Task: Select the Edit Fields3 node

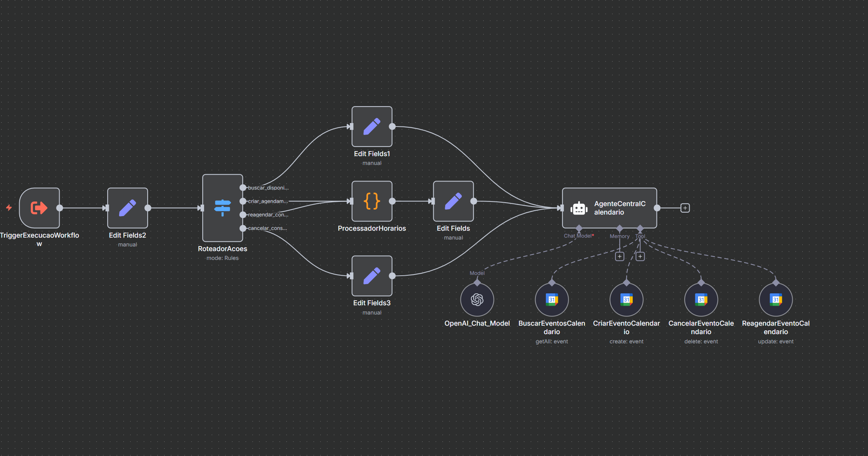Action: click(x=372, y=276)
